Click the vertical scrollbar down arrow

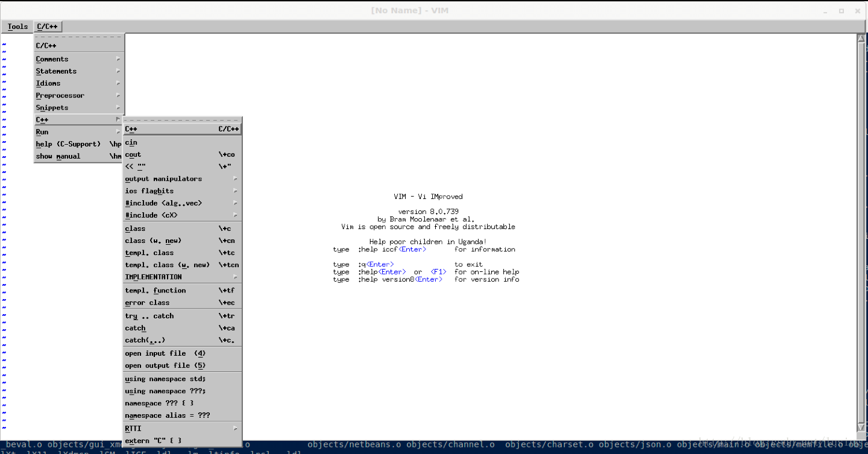(x=861, y=427)
